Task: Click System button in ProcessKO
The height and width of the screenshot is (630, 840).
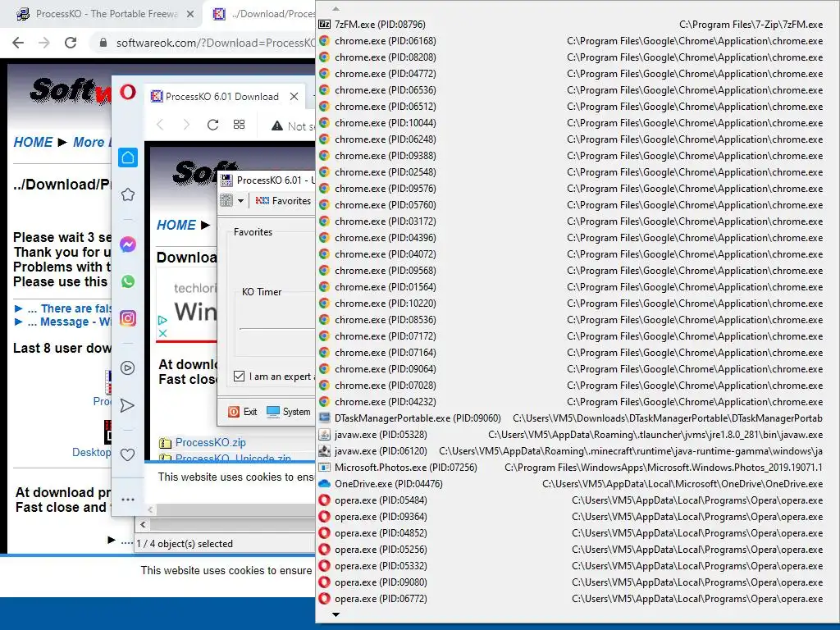Action: pyautogui.click(x=289, y=412)
